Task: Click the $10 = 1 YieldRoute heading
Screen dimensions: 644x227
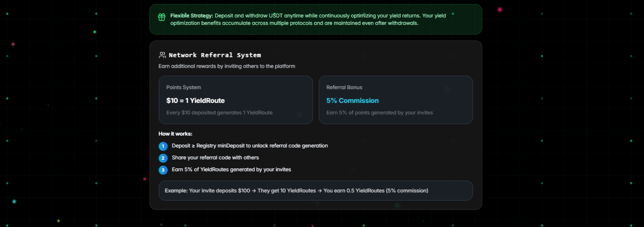Action: [x=195, y=101]
